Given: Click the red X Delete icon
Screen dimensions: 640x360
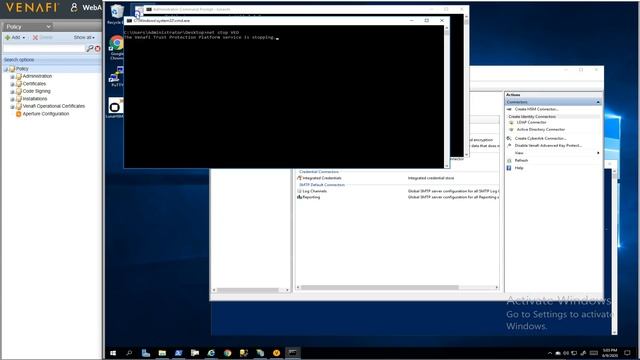Looking at the screenshot, I should coord(35,37).
